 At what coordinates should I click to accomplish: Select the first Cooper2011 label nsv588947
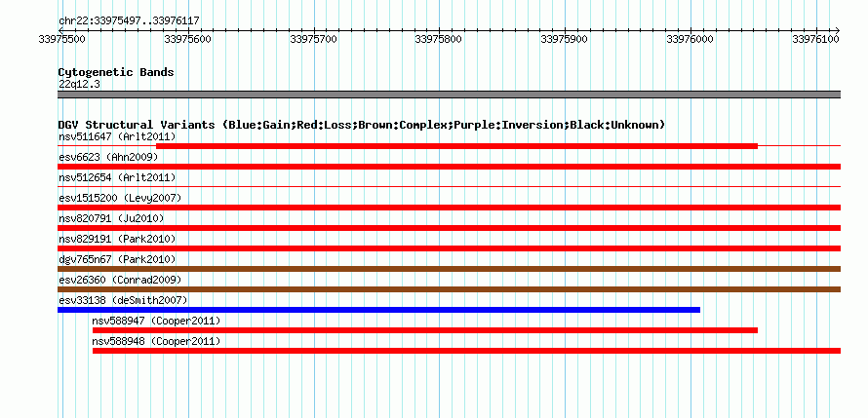(156, 321)
